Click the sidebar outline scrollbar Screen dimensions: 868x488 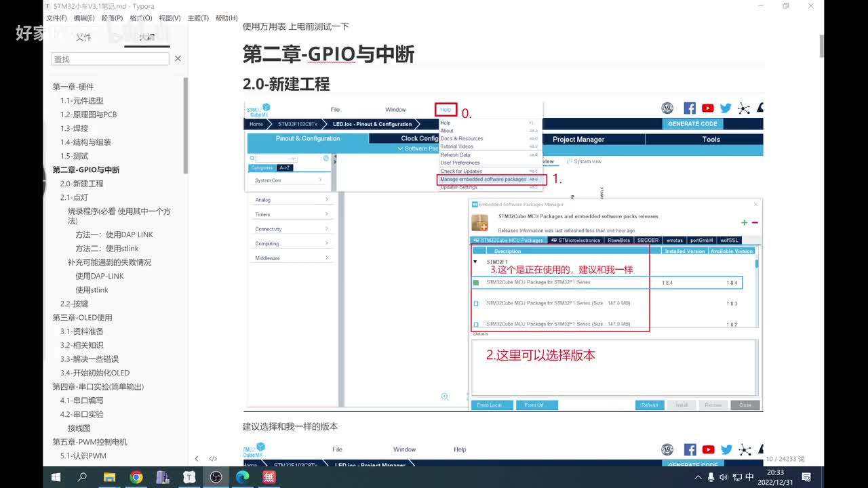[185, 125]
